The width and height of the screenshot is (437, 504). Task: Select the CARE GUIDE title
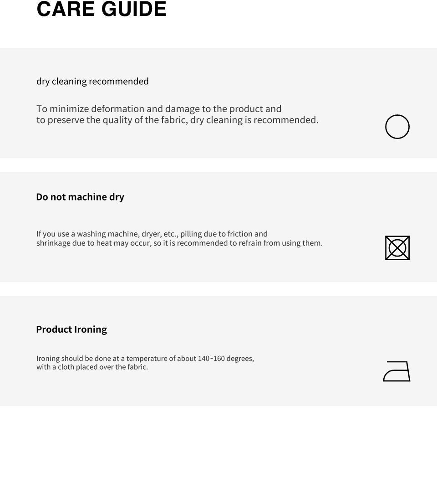coord(102,9)
